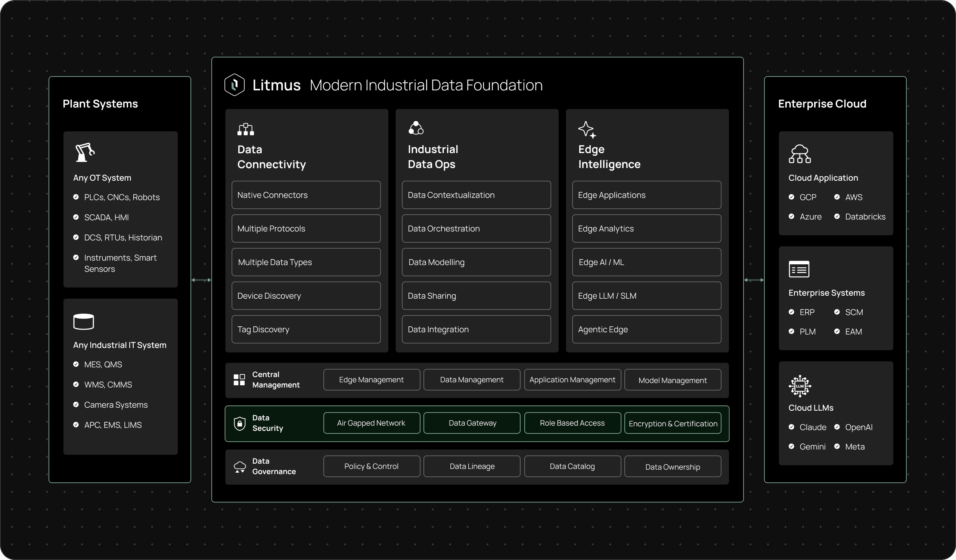Viewport: 956px width, 560px height.
Task: Click the Data Security shield lock icon
Action: [x=239, y=423]
